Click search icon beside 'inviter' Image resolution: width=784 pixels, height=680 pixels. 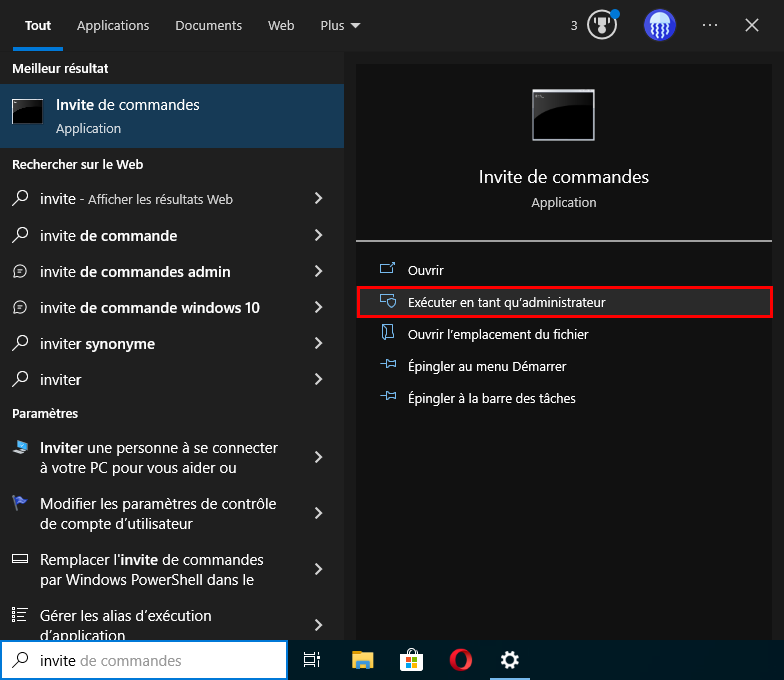point(20,378)
